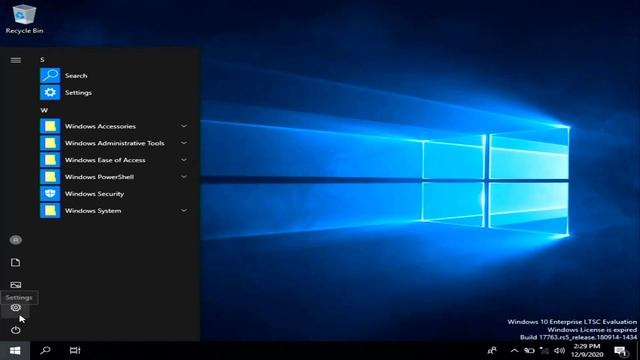The image size is (640, 360).
Task: Click the Windows Start button
Action: click(x=15, y=351)
